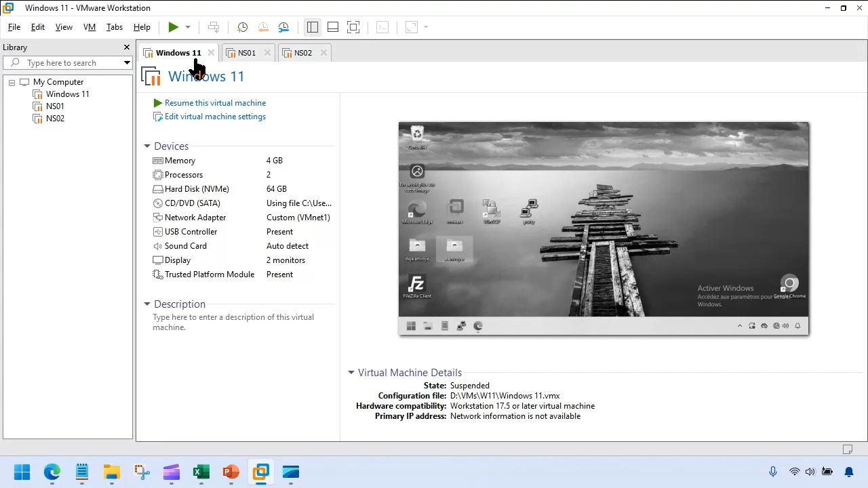Image resolution: width=868 pixels, height=488 pixels.
Task: Open the VMware Workstation taskbar icon
Action: click(x=260, y=471)
